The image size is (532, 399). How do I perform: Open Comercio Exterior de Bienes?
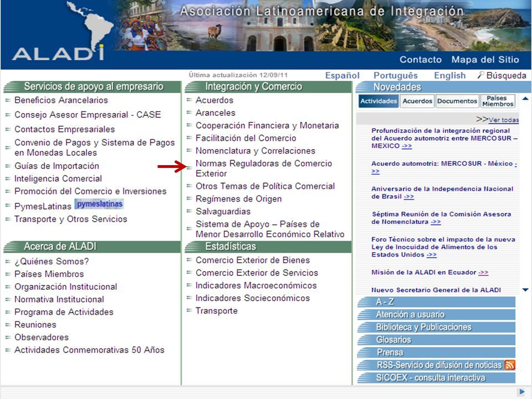253,260
